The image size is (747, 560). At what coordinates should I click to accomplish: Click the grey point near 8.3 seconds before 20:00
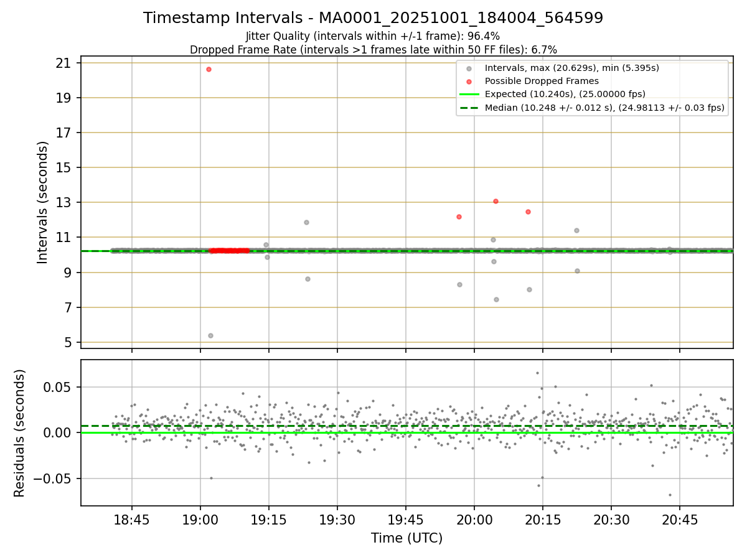(x=459, y=284)
